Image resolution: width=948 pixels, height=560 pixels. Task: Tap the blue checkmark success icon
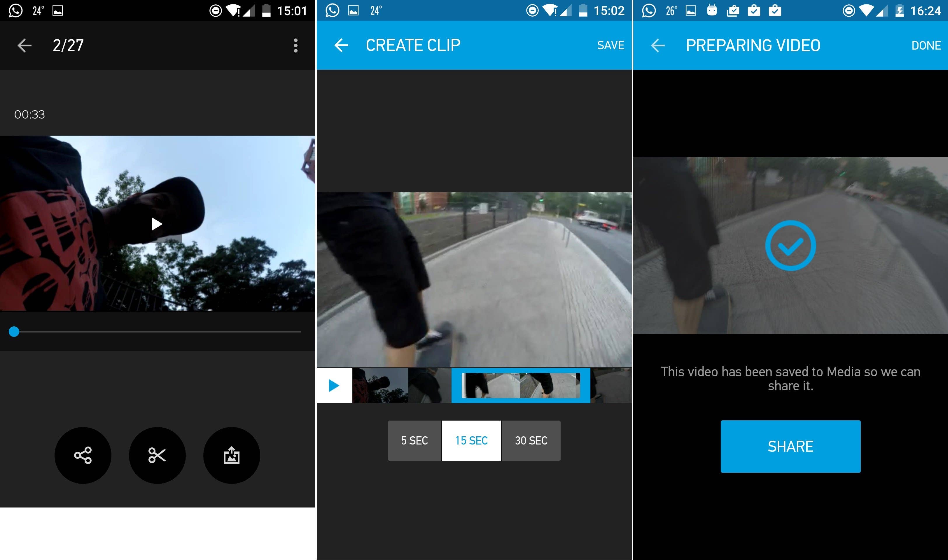(x=790, y=245)
